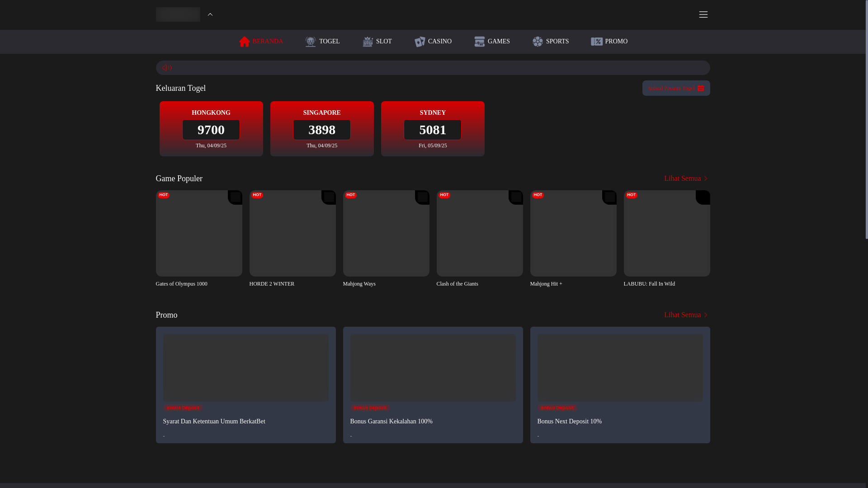Click the Singapore result number 3898
The image size is (868, 488).
pos(322,130)
